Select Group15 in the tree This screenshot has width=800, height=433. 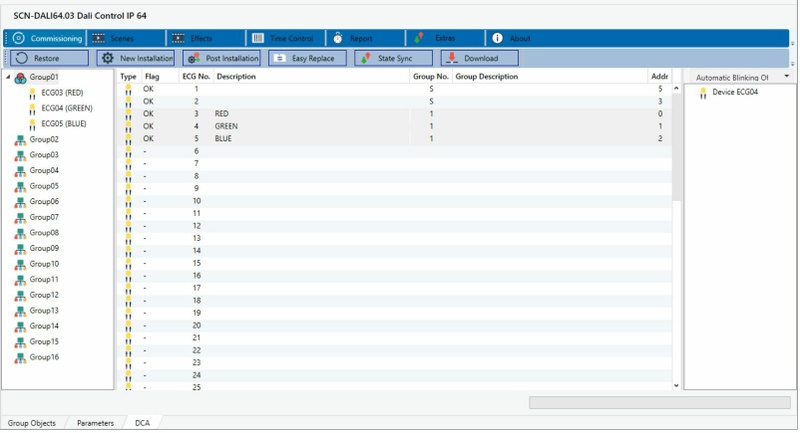tap(44, 341)
